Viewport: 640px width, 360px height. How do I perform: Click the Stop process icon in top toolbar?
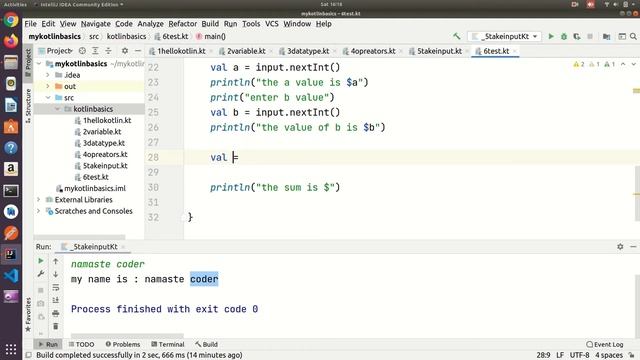(590, 36)
